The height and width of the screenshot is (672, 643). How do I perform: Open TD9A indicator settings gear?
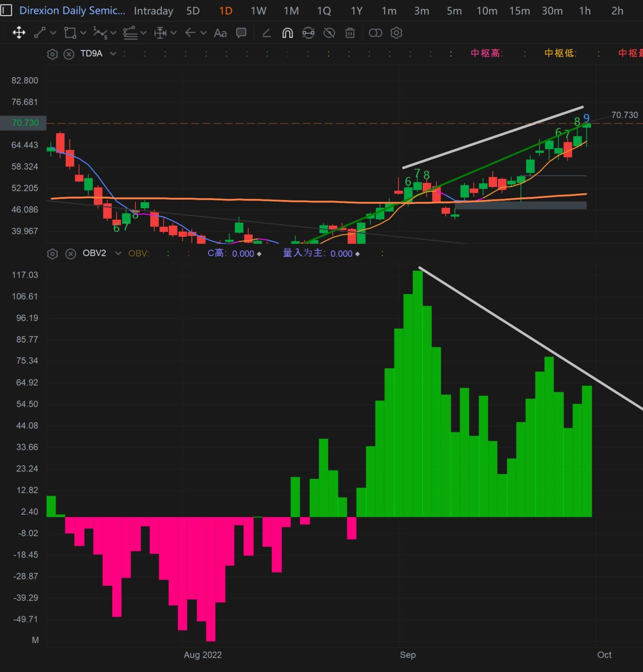point(52,54)
